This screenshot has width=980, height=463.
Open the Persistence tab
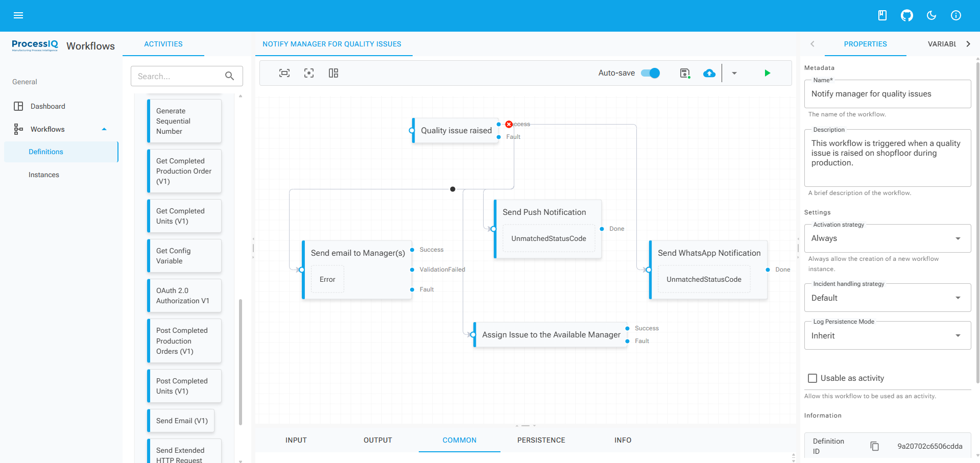[x=541, y=440]
